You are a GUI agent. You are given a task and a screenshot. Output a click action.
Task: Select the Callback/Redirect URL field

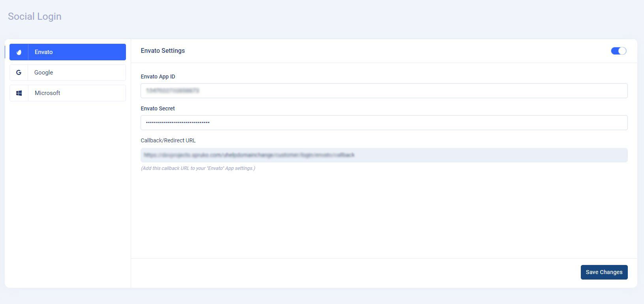point(384,155)
